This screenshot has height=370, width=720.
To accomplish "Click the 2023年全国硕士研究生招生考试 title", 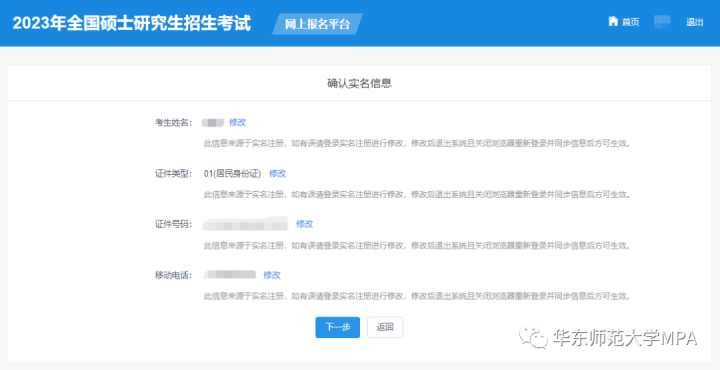I will tap(132, 23).
